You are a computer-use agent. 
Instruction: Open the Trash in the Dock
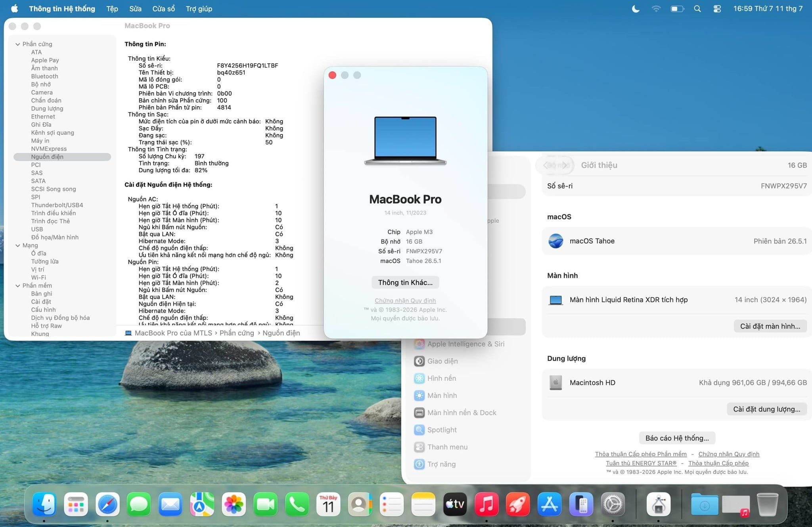pos(767,504)
